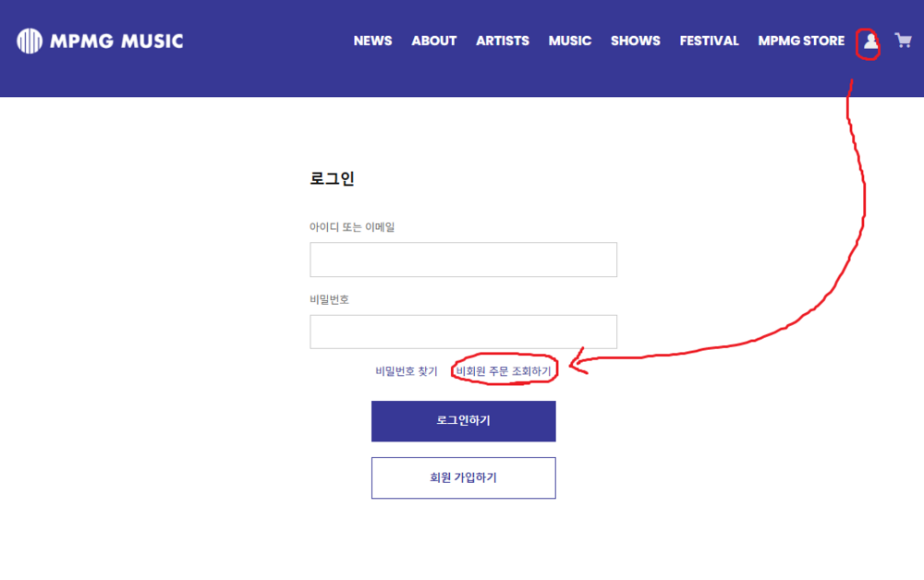Click the 비밀번호 label above the password field
Viewport: 924px width, 580px height.
point(329,299)
